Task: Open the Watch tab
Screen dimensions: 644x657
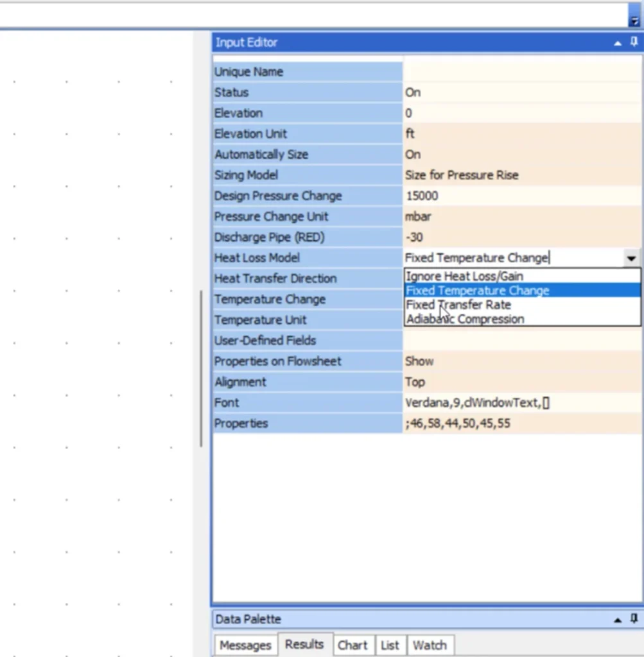Action: click(430, 645)
